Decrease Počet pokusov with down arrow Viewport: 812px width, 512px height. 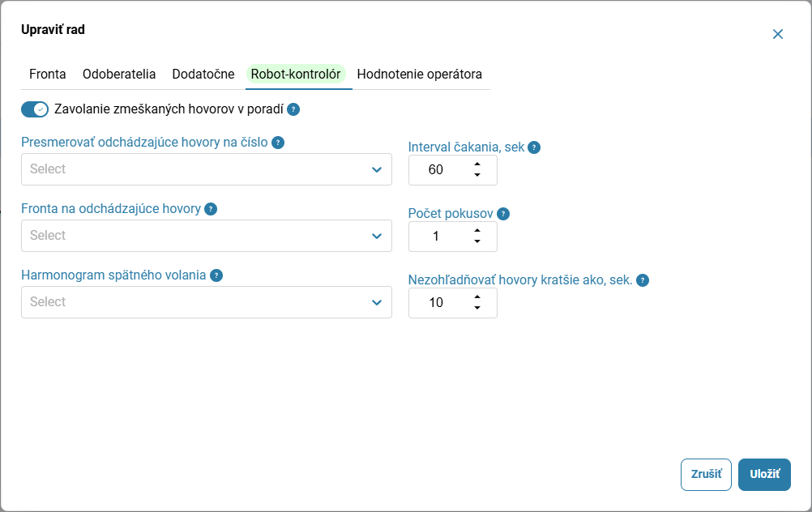pos(477,241)
